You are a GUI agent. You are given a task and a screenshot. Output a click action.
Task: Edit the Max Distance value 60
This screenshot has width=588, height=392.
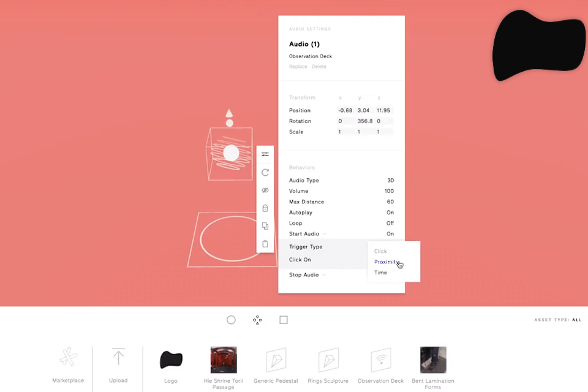coord(390,202)
